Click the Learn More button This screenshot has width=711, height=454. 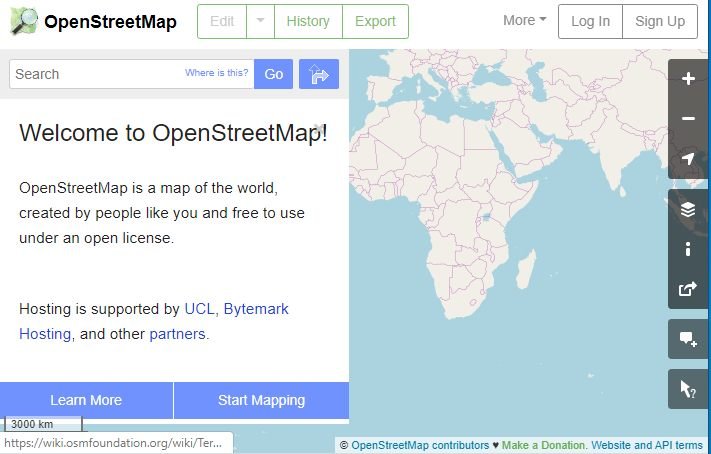[86, 400]
